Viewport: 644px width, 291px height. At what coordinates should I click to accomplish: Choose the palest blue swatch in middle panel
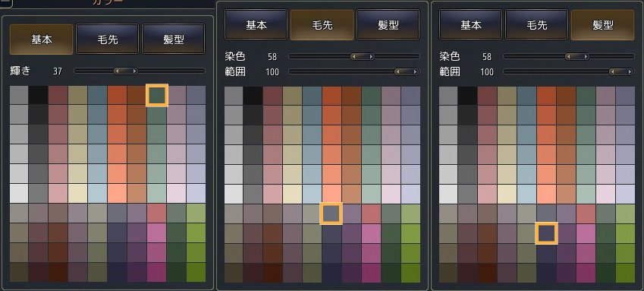312,194
